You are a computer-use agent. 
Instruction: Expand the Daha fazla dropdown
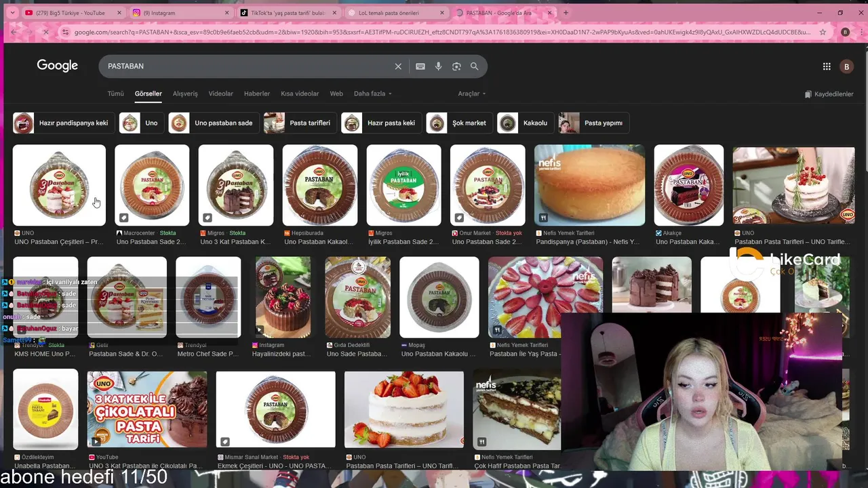tap(373, 94)
